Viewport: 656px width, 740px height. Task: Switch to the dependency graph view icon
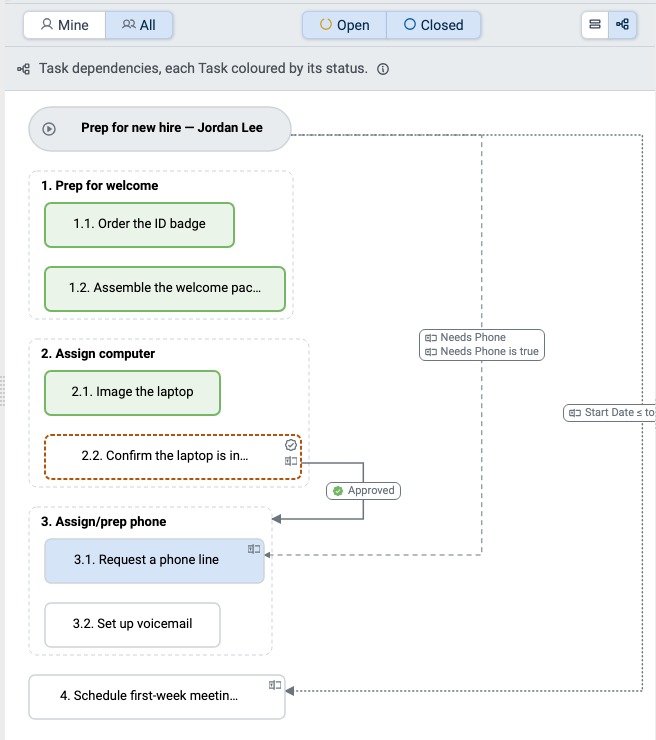point(622,25)
